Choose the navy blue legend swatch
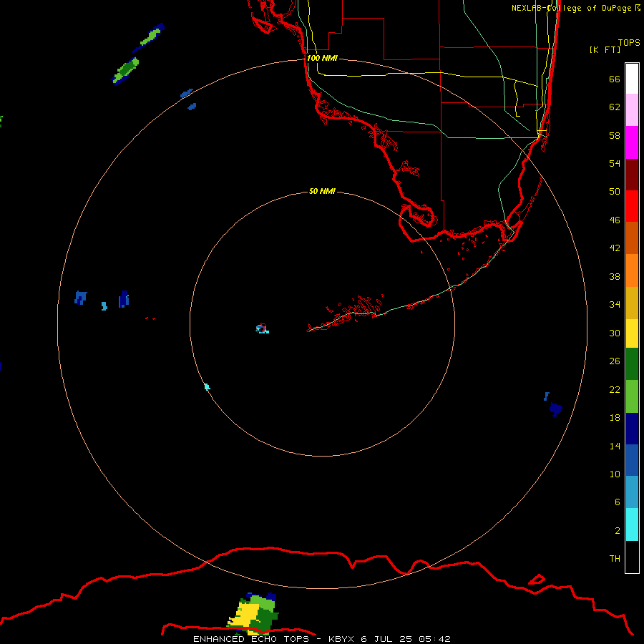The width and height of the screenshot is (644, 644). 632,429
